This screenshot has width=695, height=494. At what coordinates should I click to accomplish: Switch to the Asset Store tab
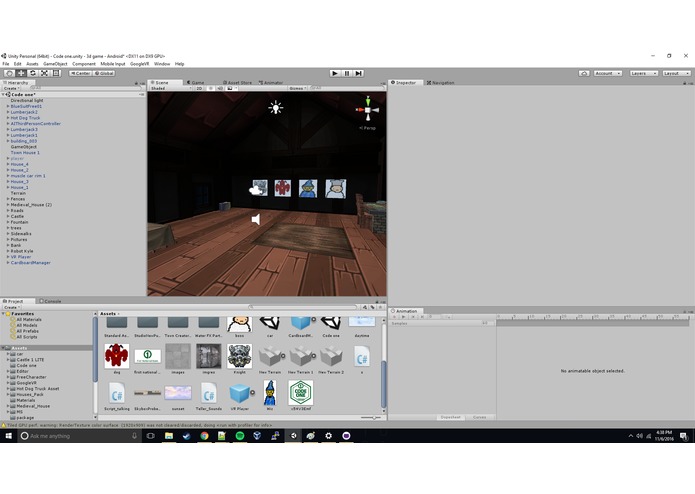click(x=238, y=82)
